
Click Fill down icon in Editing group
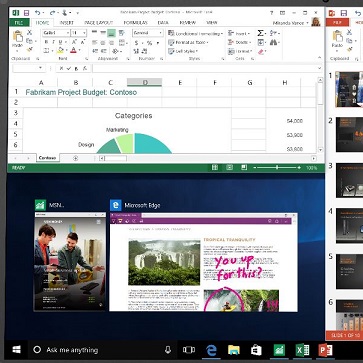click(260, 42)
